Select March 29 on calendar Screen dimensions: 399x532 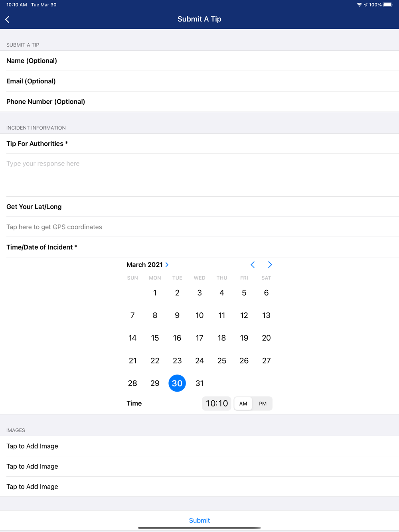[155, 383]
